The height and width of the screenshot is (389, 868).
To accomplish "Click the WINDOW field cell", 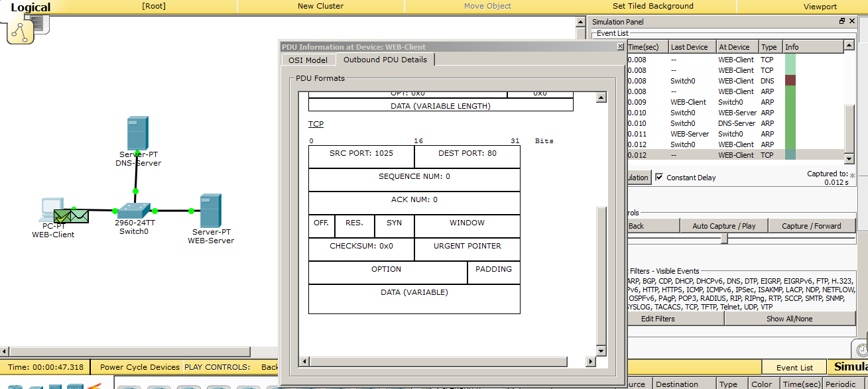I will coord(467,226).
